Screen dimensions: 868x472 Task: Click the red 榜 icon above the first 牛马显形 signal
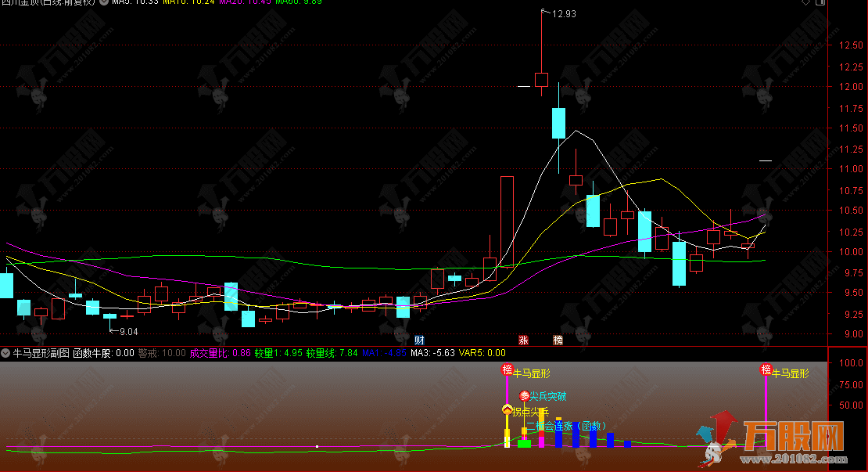click(x=507, y=369)
